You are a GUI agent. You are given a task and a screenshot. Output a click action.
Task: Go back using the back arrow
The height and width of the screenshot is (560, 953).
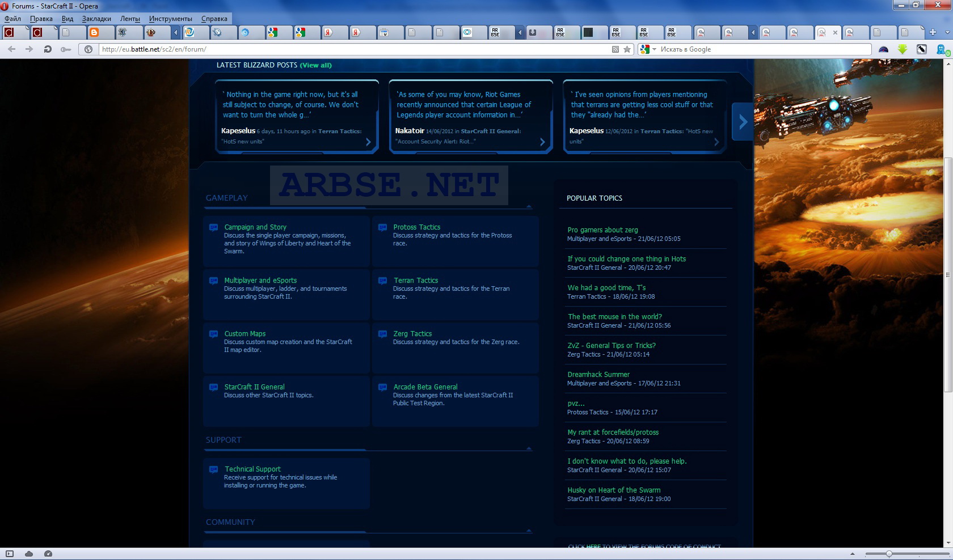tap(11, 49)
